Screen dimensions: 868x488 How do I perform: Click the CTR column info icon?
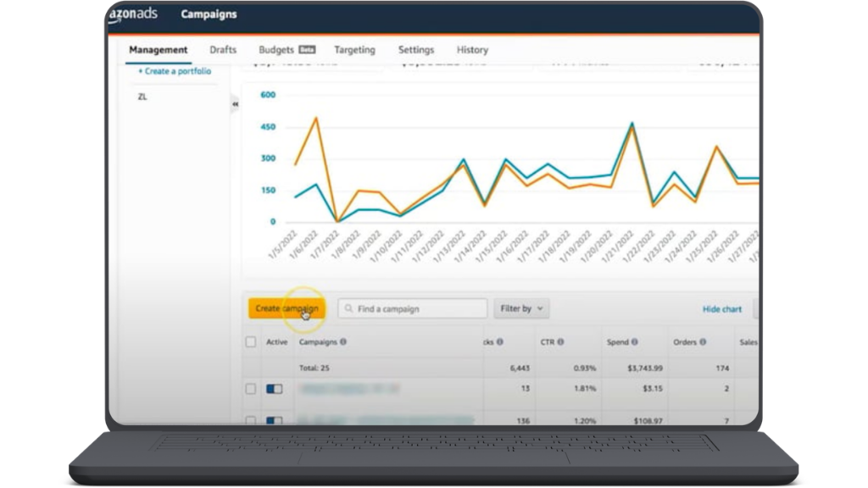tap(560, 342)
